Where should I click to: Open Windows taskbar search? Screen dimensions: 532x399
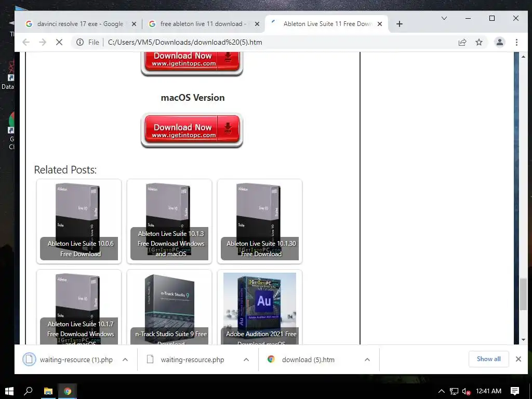click(28, 391)
